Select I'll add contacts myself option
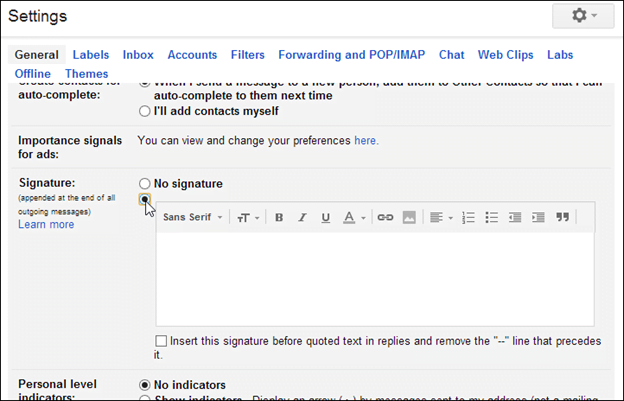 point(144,111)
